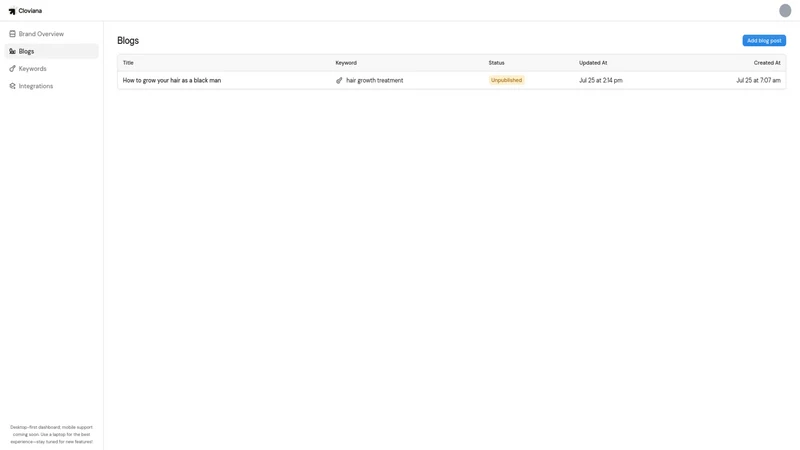
Task: Open Integrations section
Action: pos(51,86)
